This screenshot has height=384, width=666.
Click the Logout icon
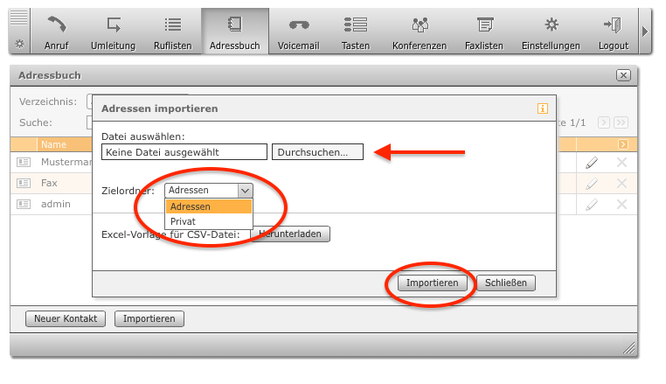tap(613, 25)
